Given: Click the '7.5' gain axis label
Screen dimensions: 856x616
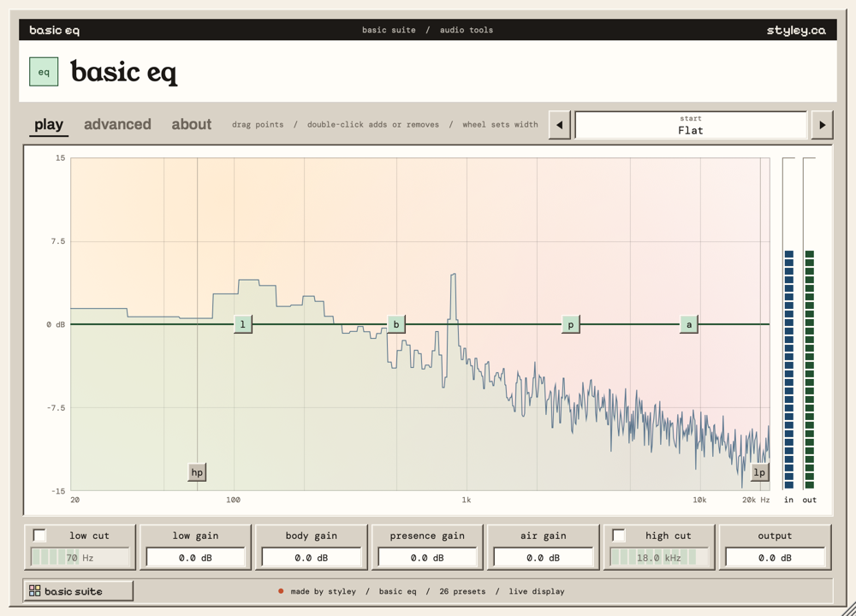Looking at the screenshot, I should pos(58,241).
